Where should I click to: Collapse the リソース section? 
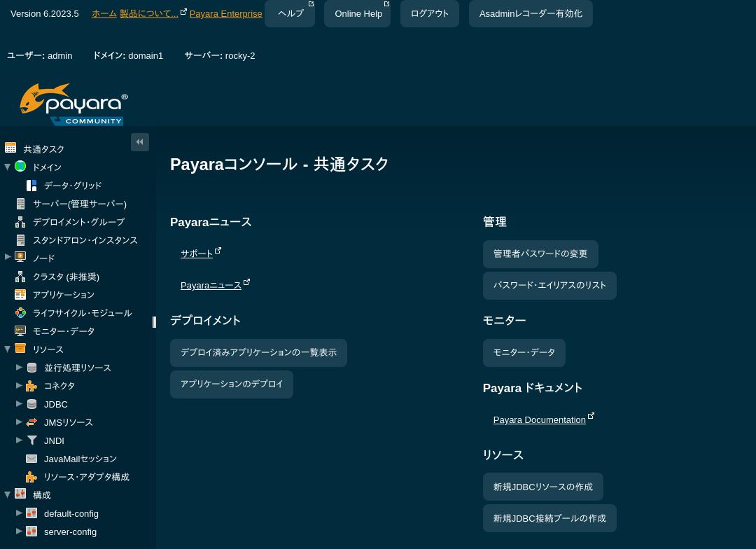pyautogui.click(x=7, y=349)
